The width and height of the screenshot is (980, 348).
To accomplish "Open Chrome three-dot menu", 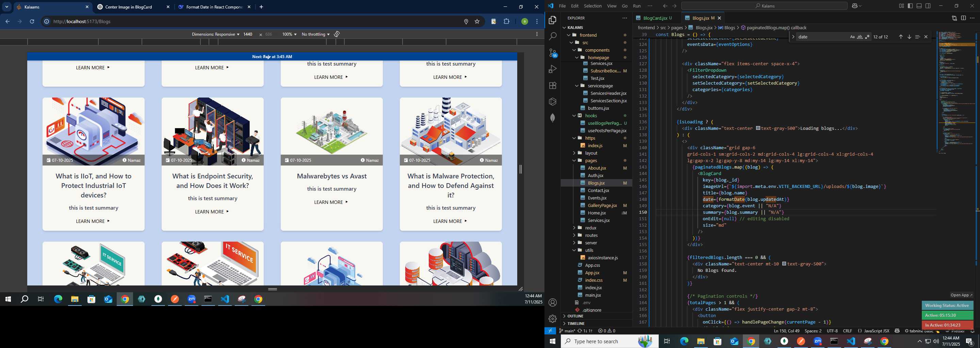I will (x=537, y=22).
